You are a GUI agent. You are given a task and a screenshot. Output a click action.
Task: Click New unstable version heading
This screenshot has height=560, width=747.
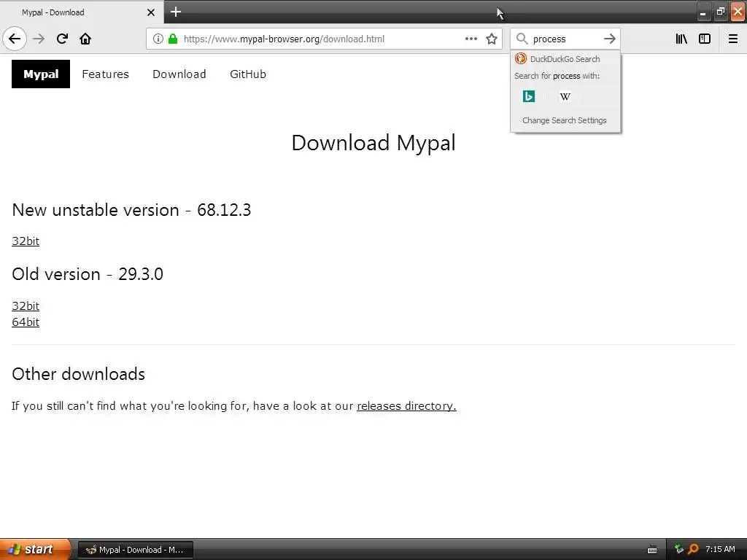click(x=131, y=210)
